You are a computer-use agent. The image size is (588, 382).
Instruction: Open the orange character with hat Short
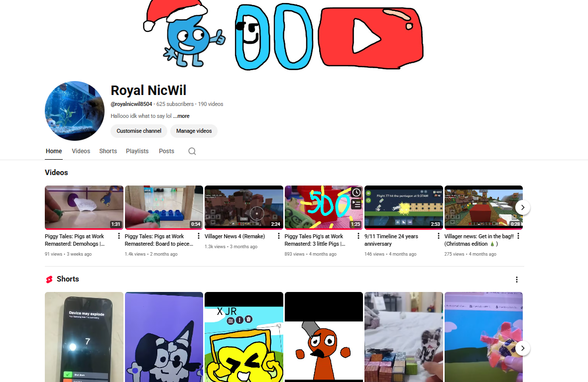(x=324, y=337)
